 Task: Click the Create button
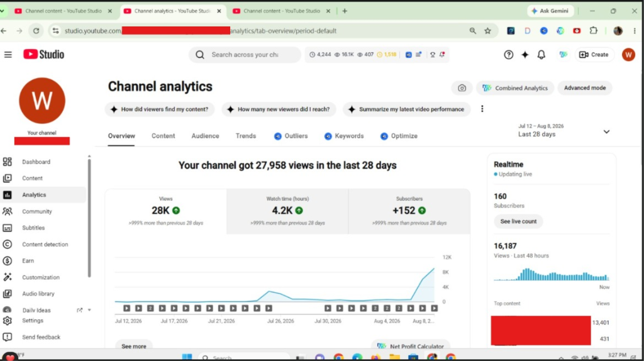pyautogui.click(x=594, y=55)
